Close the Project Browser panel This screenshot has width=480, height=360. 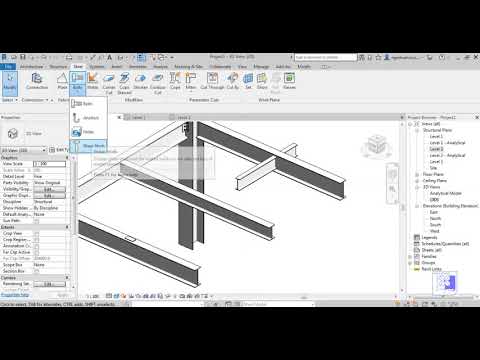(x=477, y=117)
